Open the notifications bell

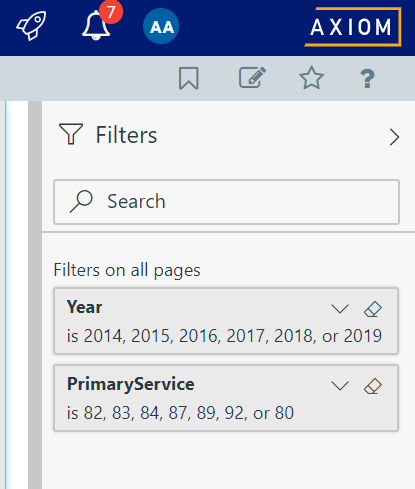pyautogui.click(x=96, y=26)
